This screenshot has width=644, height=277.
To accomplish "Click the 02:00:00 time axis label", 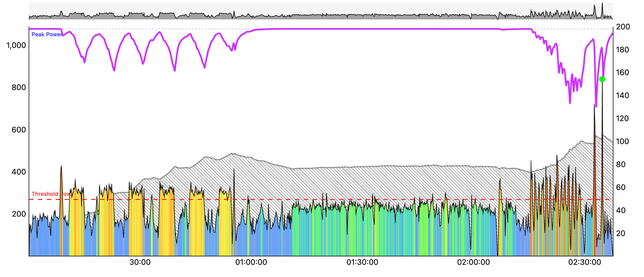I will [x=473, y=262].
